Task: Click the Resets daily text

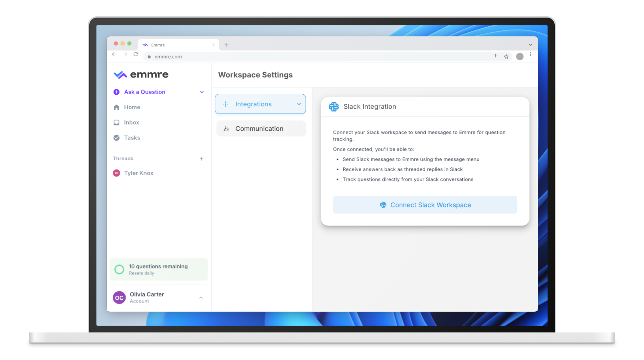Action: [x=142, y=273]
